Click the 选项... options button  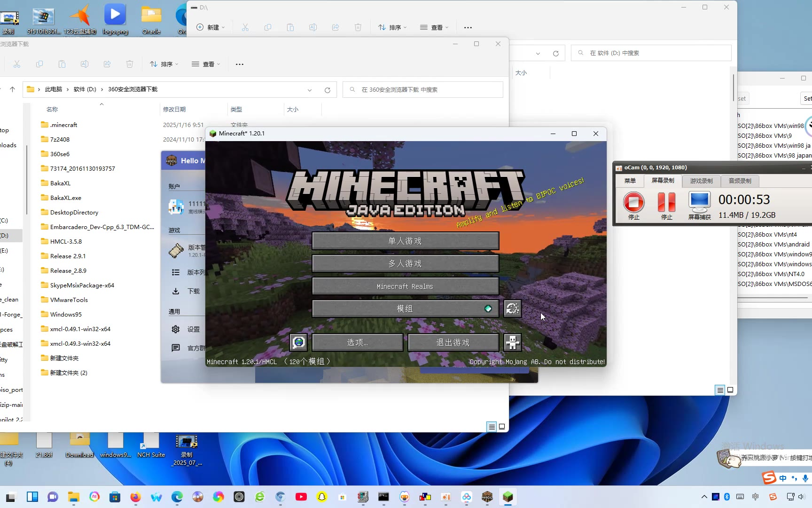click(x=358, y=342)
